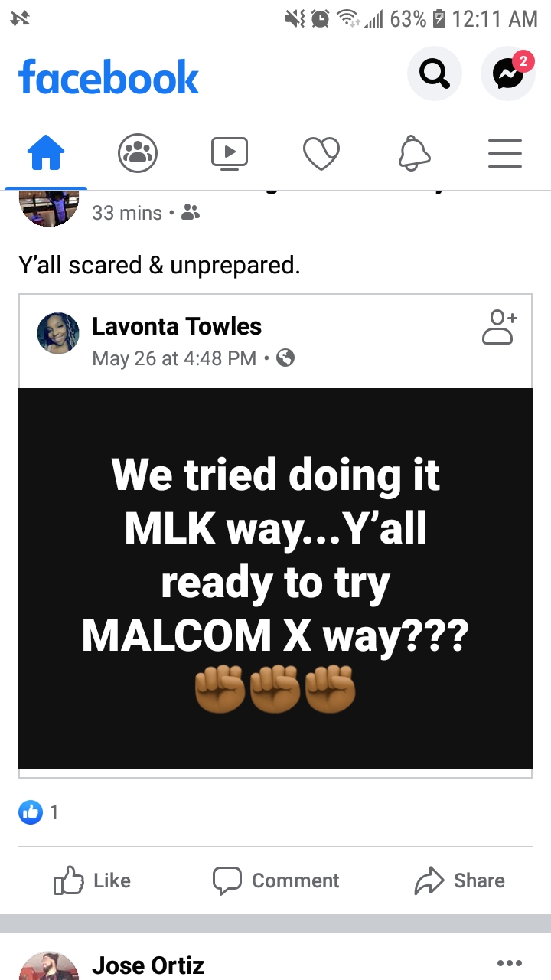
Task: Open the MLK way black text post
Action: pyautogui.click(x=275, y=579)
